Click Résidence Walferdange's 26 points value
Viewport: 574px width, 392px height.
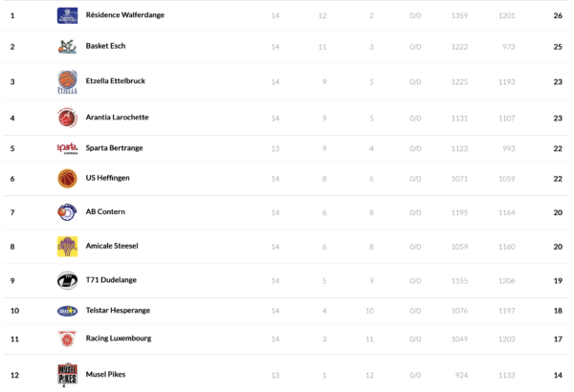click(x=557, y=16)
